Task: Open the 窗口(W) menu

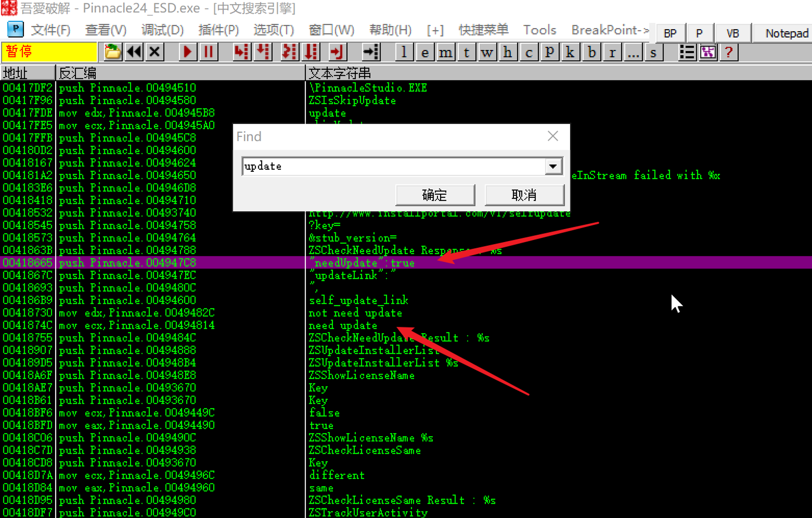Action: click(331, 30)
